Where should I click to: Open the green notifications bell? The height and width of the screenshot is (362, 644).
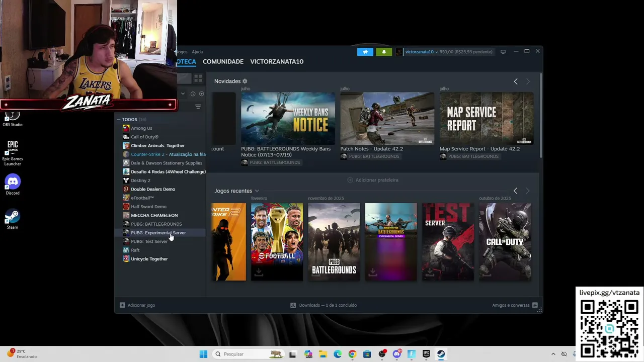[384, 52]
